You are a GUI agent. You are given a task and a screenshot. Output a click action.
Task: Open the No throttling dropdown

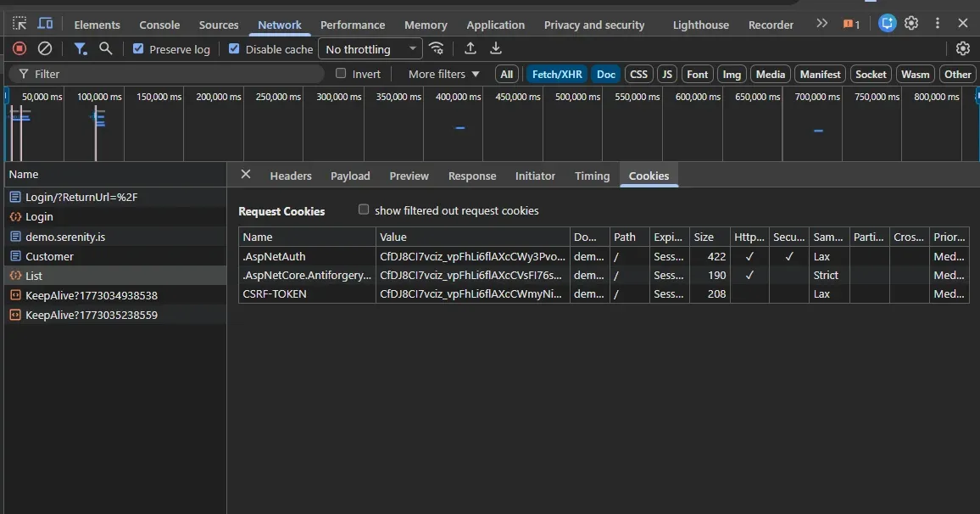[370, 49]
